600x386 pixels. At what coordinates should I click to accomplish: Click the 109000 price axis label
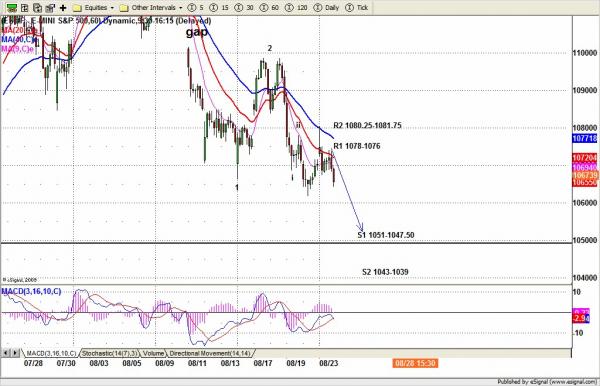(585, 90)
